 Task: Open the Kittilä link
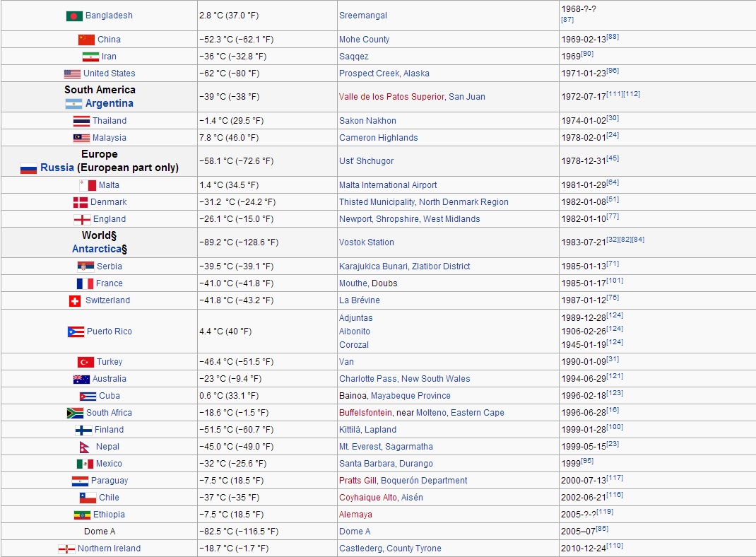coord(350,430)
